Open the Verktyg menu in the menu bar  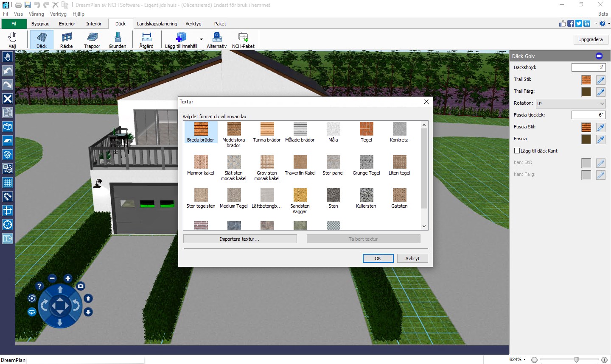[58, 14]
